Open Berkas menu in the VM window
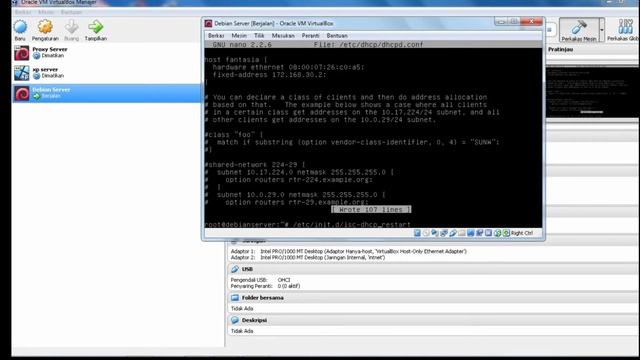Image resolution: width=640 pixels, height=360 pixels. pyautogui.click(x=216, y=36)
